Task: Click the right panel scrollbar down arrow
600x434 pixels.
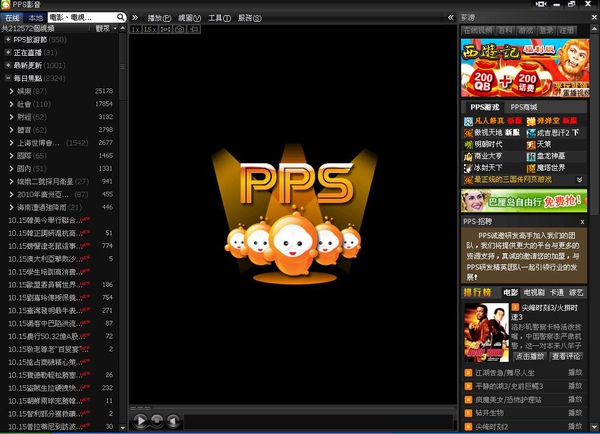Action: pos(594,427)
